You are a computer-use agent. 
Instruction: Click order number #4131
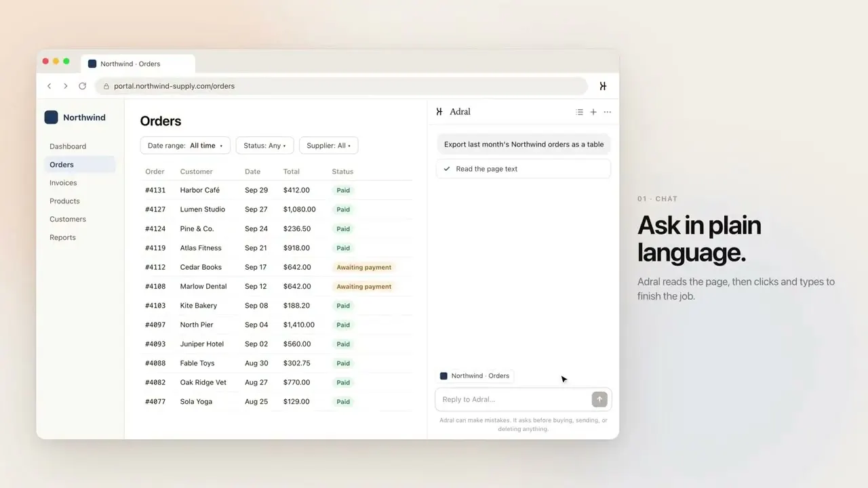click(x=155, y=190)
